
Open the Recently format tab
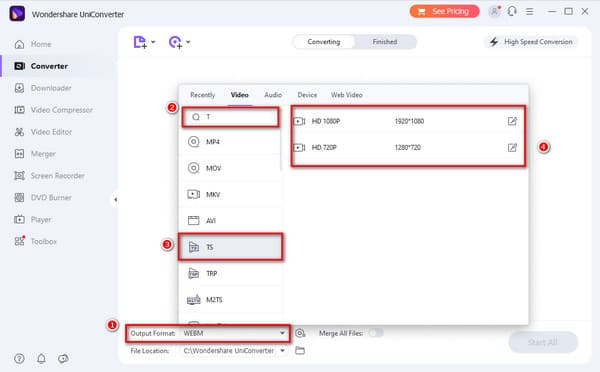pos(202,95)
